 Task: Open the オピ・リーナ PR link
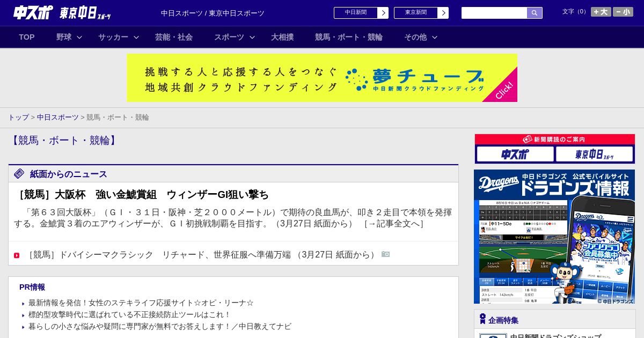click(x=141, y=303)
